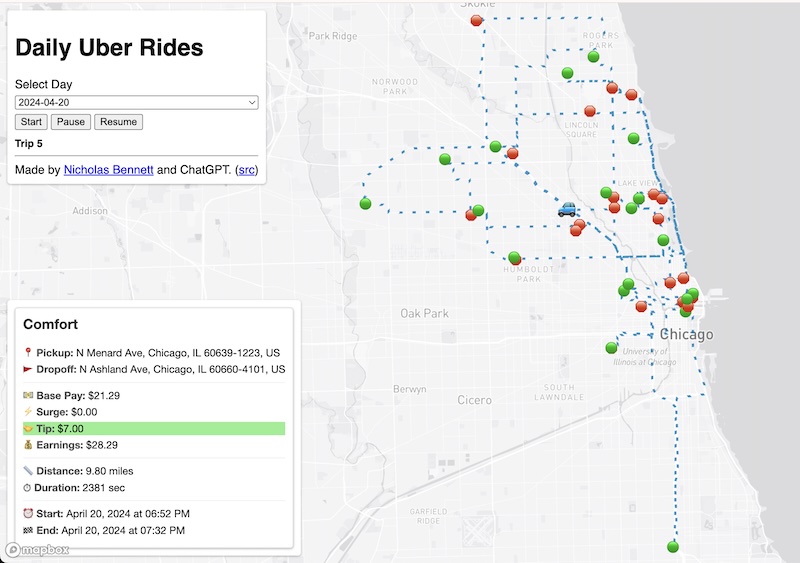Click the Comfort ride type heading
This screenshot has width=800, height=563.
click(51, 324)
